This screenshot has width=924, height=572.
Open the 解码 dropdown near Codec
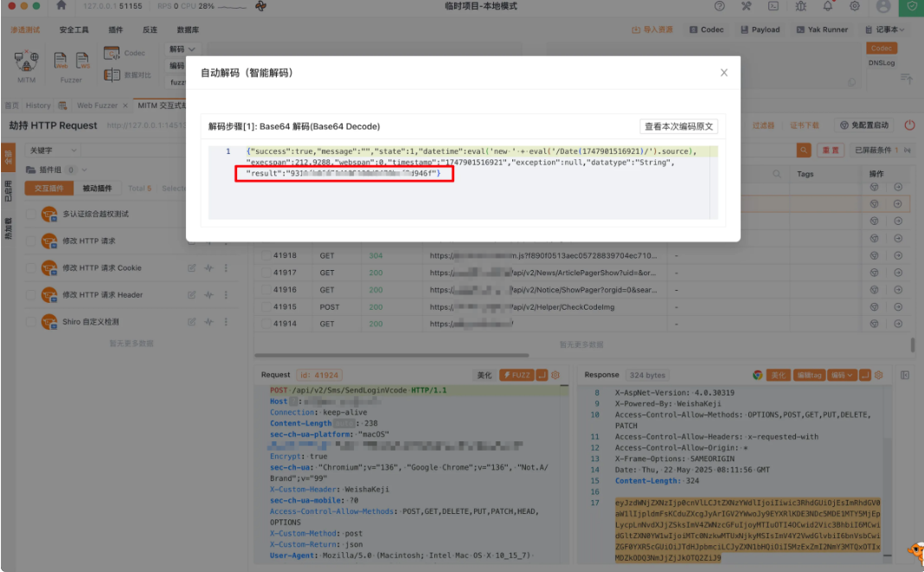pyautogui.click(x=181, y=49)
